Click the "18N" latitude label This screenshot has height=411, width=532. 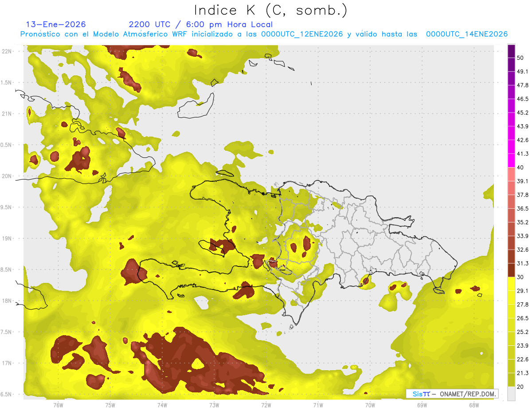pyautogui.click(x=7, y=301)
